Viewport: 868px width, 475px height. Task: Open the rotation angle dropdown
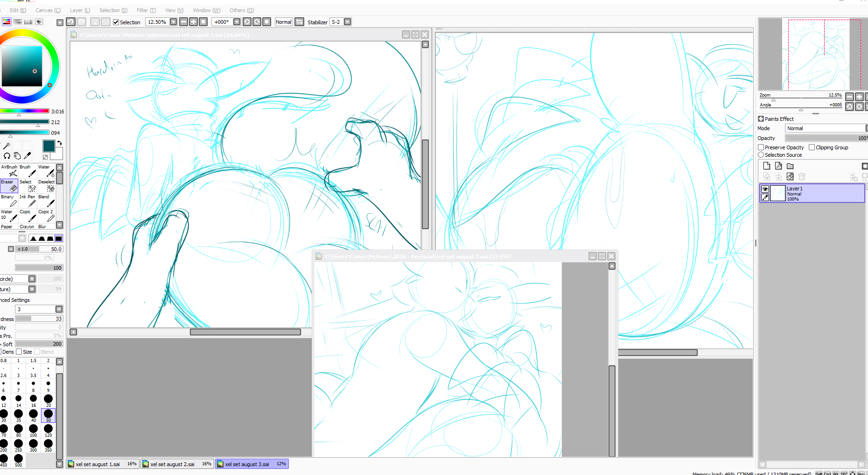[237, 22]
